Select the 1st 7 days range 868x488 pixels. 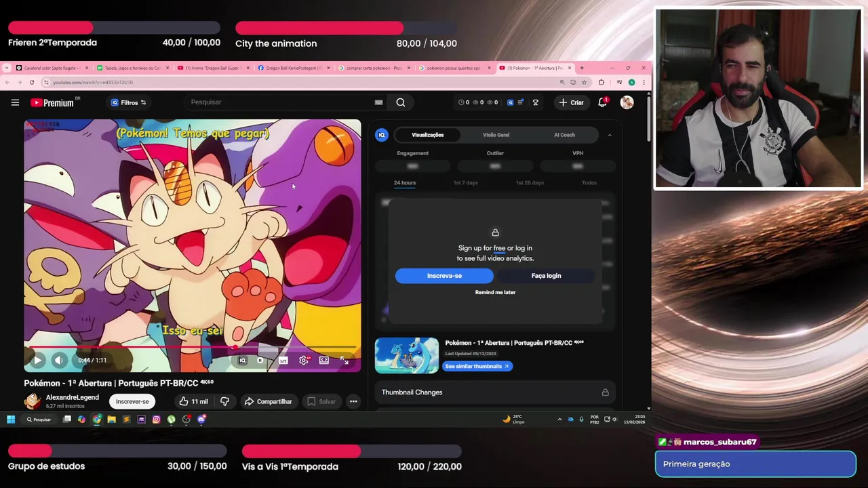pyautogui.click(x=466, y=183)
